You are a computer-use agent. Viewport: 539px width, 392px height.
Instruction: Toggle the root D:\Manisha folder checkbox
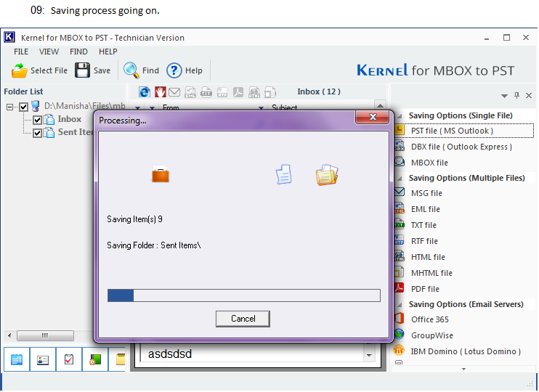point(23,107)
